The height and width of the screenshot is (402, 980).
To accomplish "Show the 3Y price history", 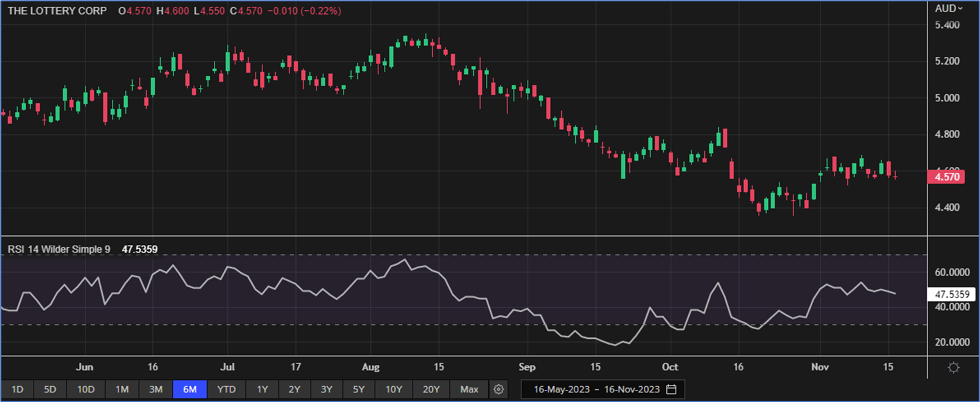I will point(326,389).
